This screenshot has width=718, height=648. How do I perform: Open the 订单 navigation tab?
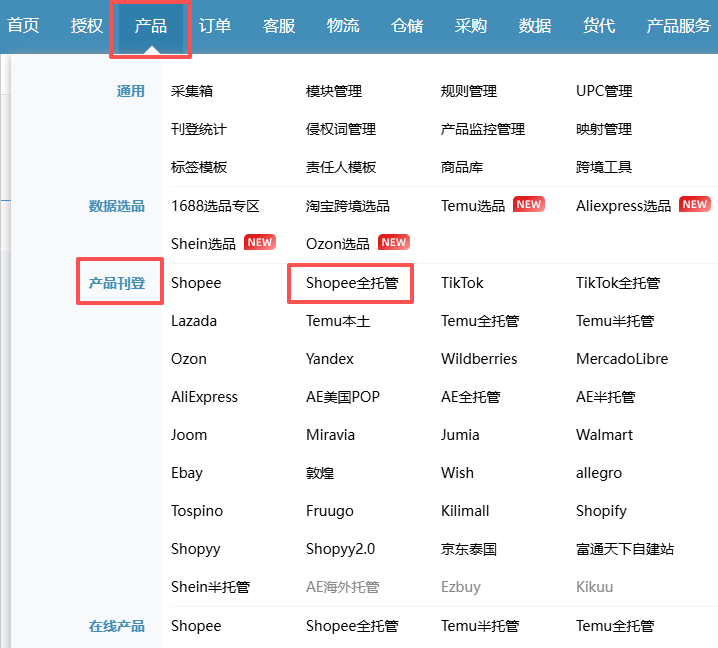[215, 25]
